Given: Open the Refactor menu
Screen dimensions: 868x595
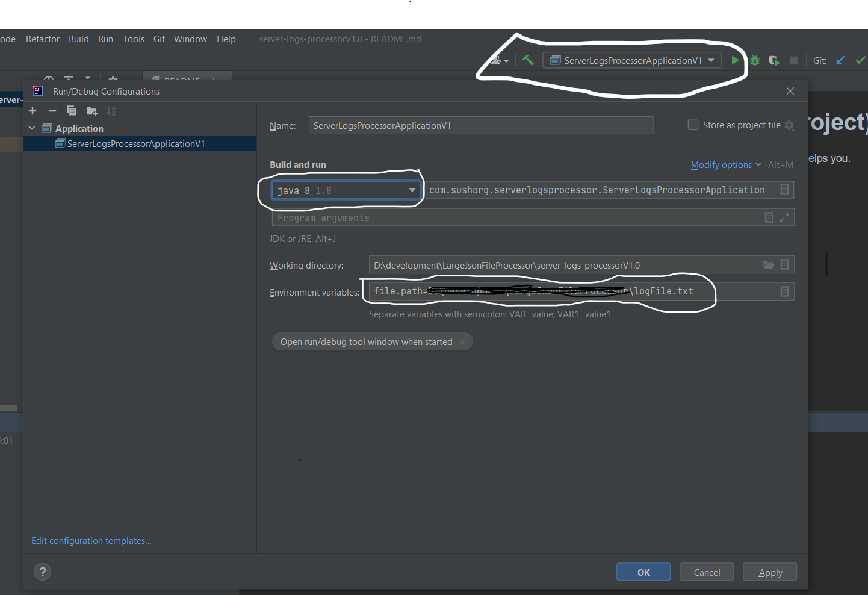Looking at the screenshot, I should (x=43, y=39).
